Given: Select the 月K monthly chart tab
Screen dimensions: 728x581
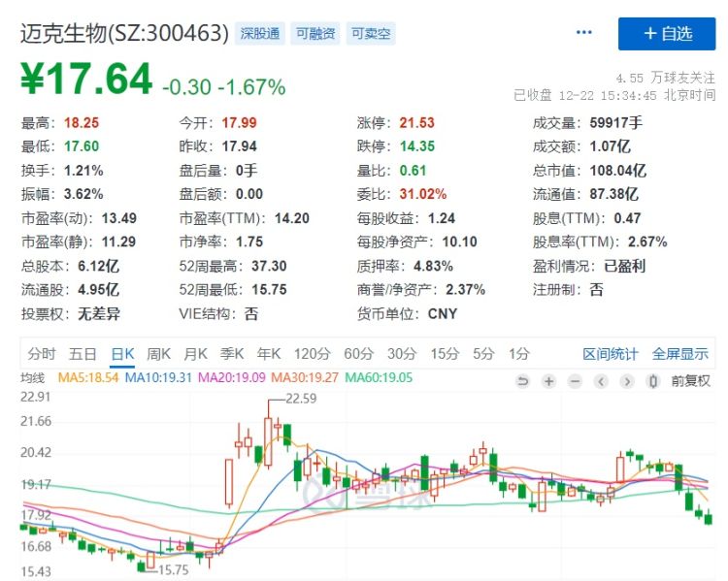Looking at the screenshot, I should pos(196,354).
